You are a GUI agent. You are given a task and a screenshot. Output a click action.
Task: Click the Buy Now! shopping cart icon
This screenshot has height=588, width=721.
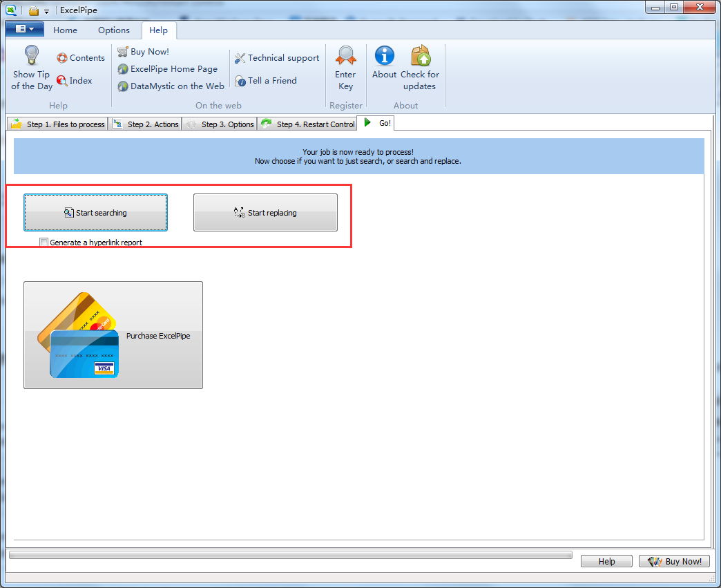coord(123,52)
